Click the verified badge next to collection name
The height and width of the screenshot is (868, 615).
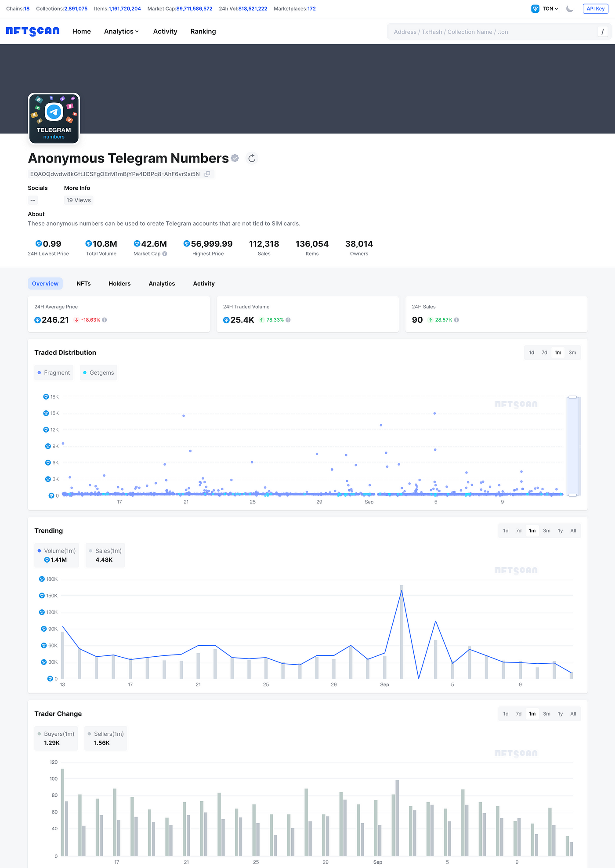235,158
